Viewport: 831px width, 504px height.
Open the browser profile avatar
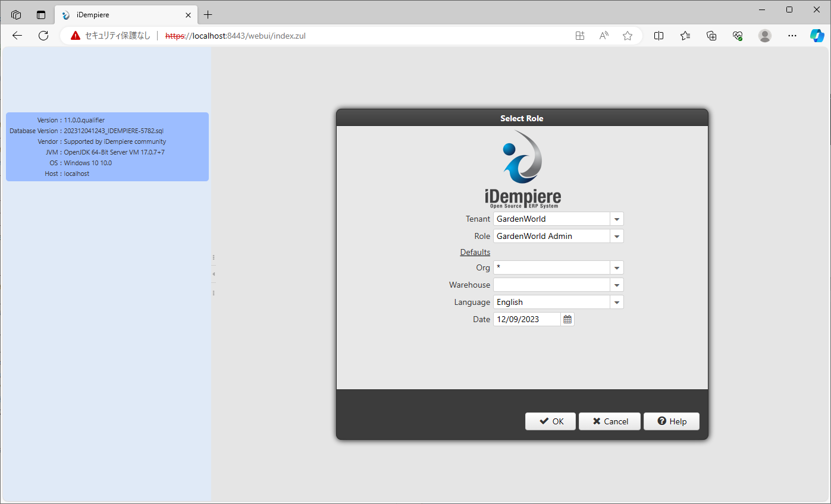765,36
